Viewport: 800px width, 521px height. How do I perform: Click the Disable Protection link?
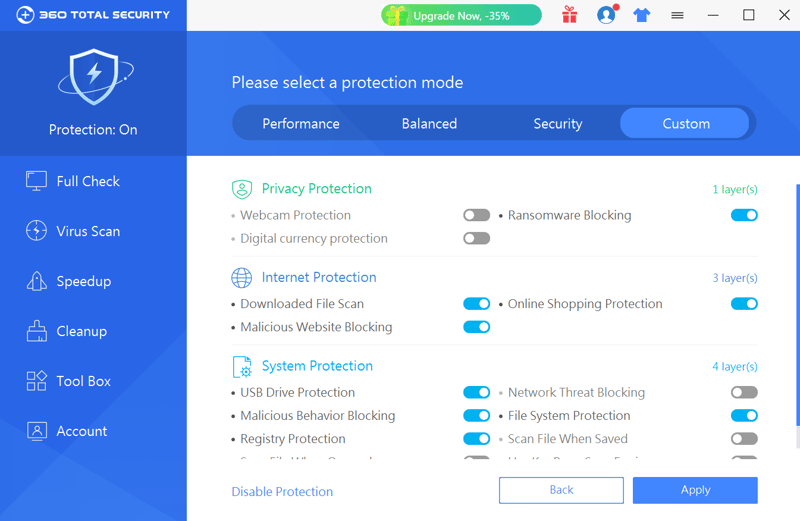pos(282,491)
